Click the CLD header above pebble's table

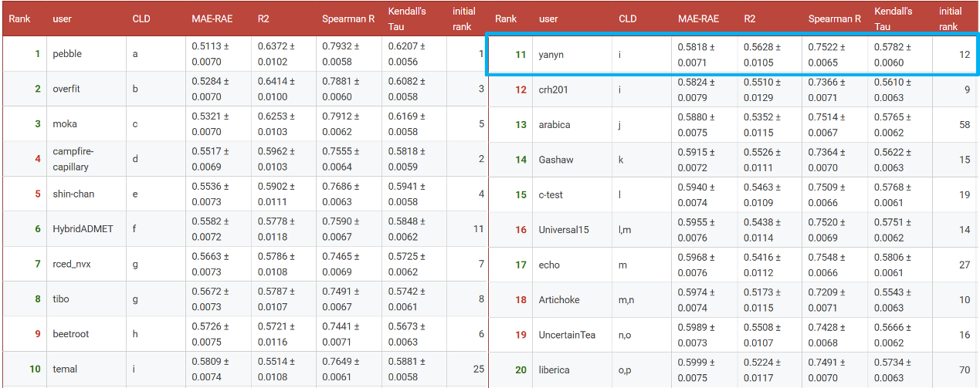pos(141,19)
